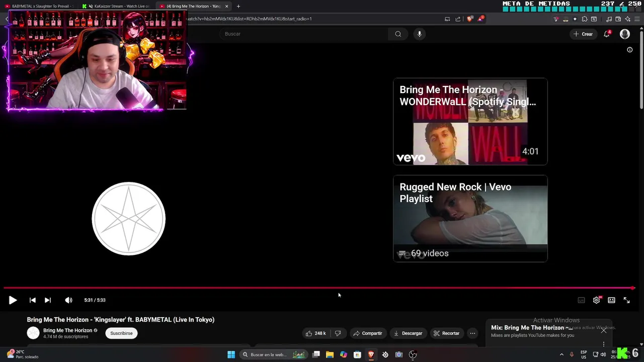The width and height of the screenshot is (644, 362).
Task: Click the cast/install screen icon in address bar
Action: (447, 19)
